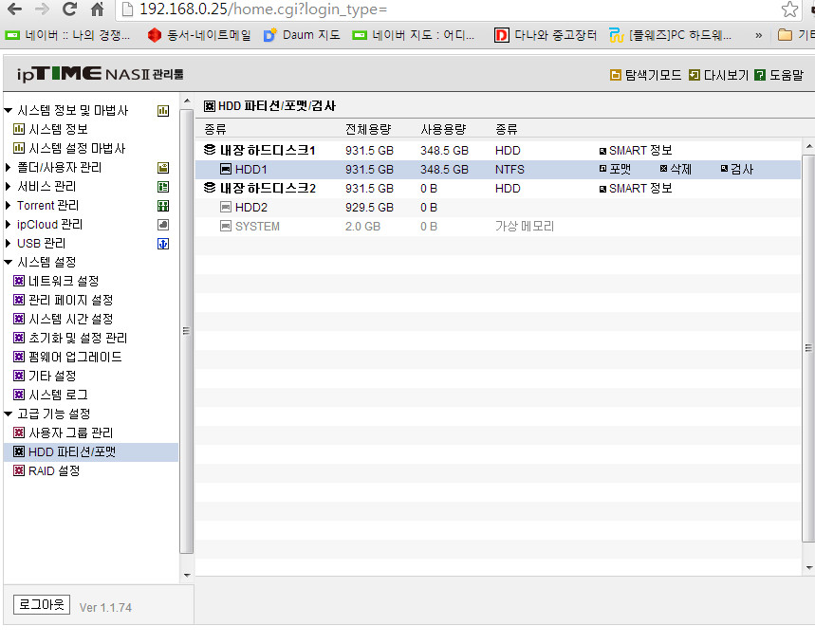The image size is (815, 644).
Task: Reload the page with the refresh icon
Action: 69,9
